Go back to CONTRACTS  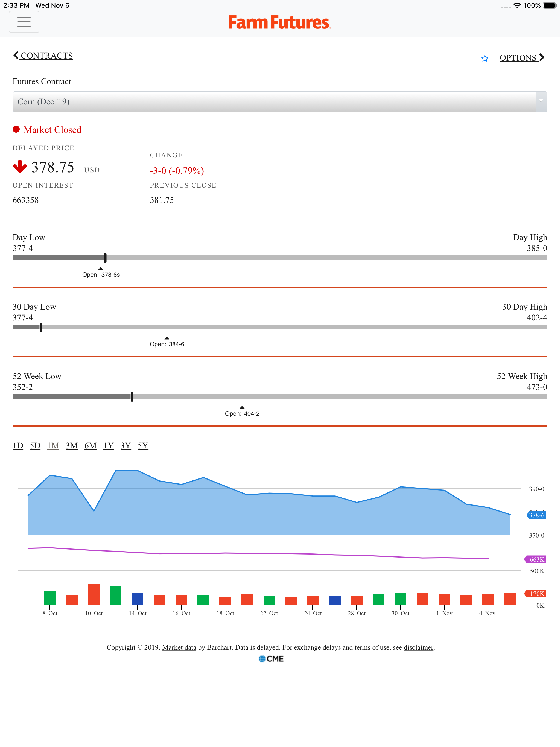click(x=43, y=56)
